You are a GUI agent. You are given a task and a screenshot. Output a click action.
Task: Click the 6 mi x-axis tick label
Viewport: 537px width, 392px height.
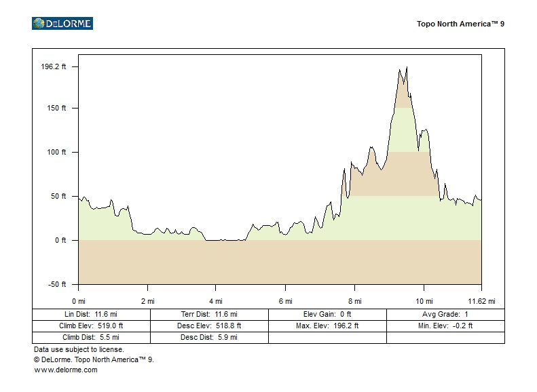(x=285, y=301)
